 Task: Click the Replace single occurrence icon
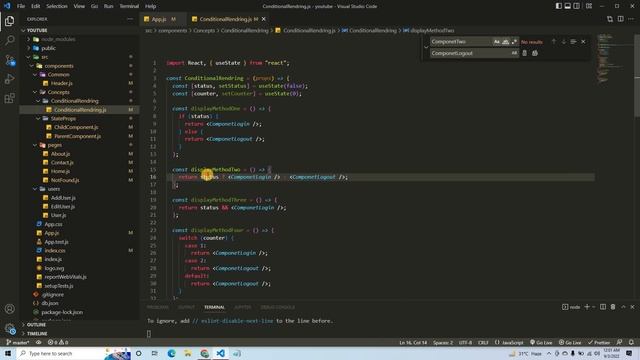[x=524, y=53]
